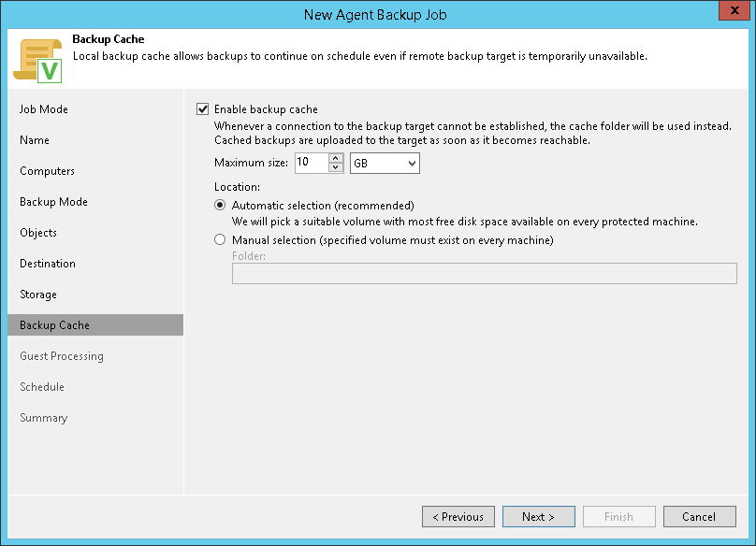Open the Storage step
Screen dimensions: 756x546
coord(38,295)
